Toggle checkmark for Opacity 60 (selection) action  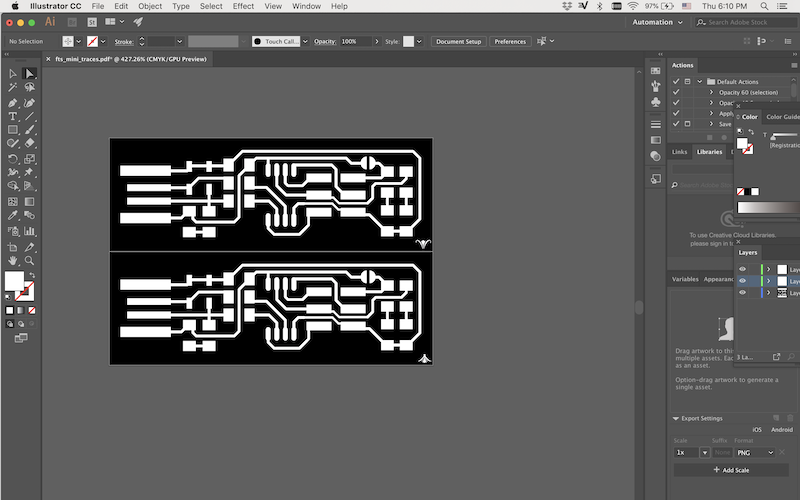coord(676,92)
